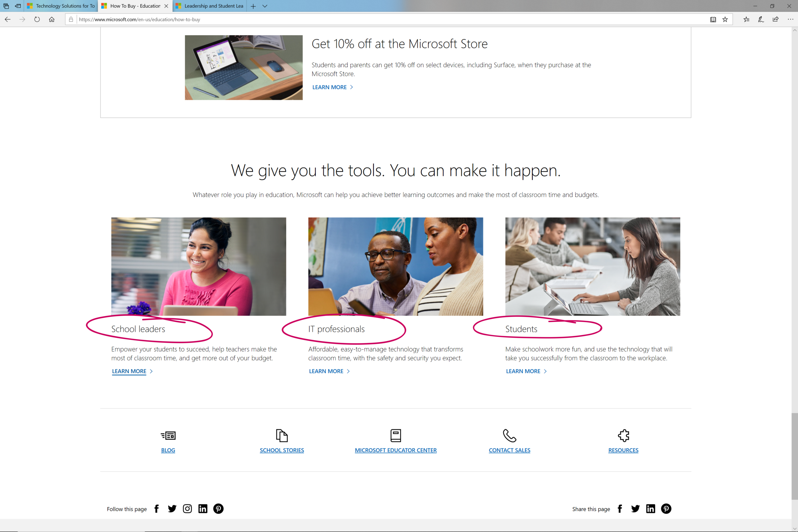Open the add notes pen icon
Viewport: 798px width, 532px height.
[761, 19]
